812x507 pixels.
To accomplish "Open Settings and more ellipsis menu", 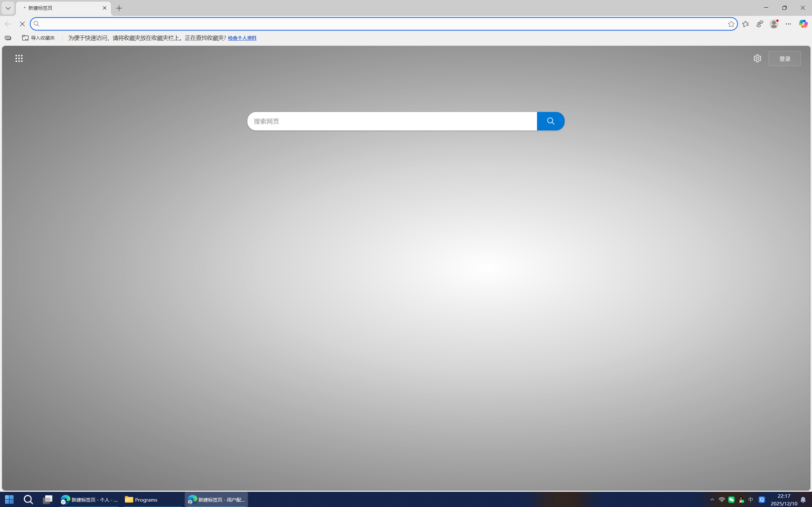I will pos(788,24).
